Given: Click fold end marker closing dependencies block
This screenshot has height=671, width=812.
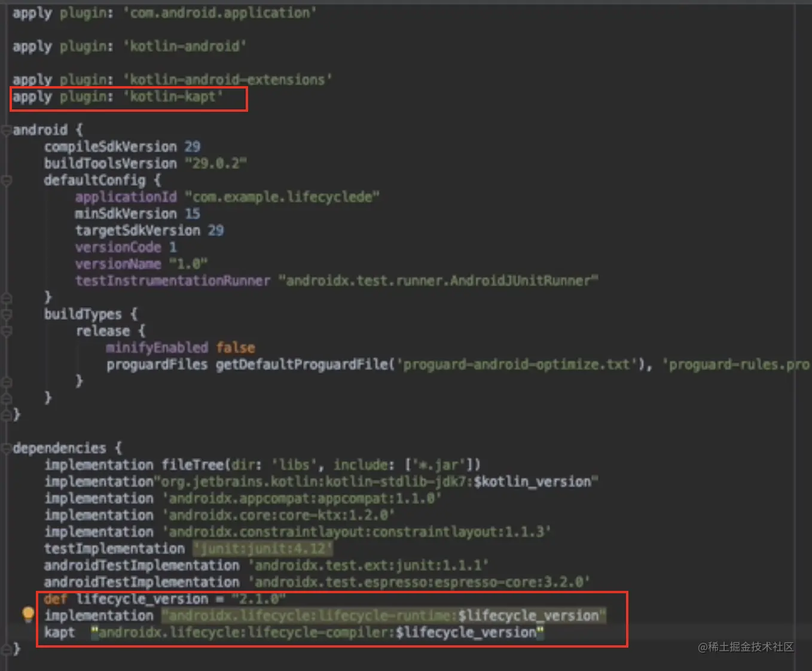Looking at the screenshot, I should tap(6, 649).
